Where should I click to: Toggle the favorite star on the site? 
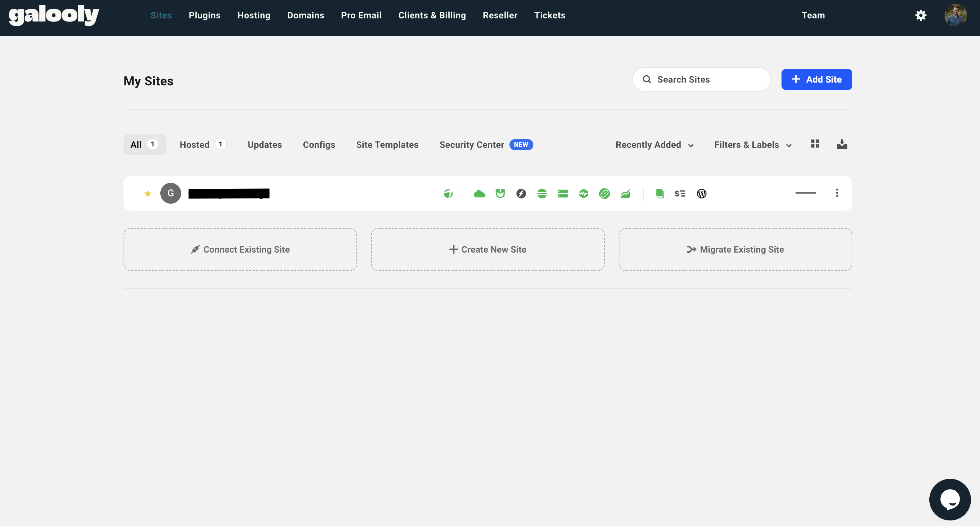click(148, 194)
